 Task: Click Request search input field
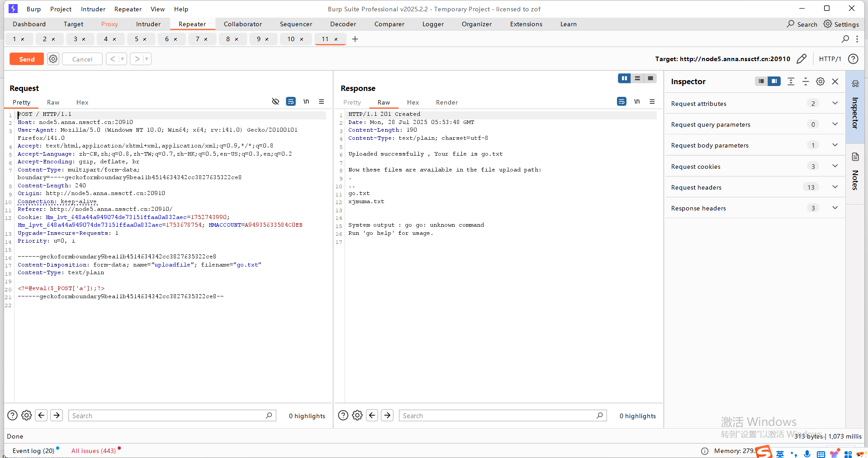tap(172, 415)
